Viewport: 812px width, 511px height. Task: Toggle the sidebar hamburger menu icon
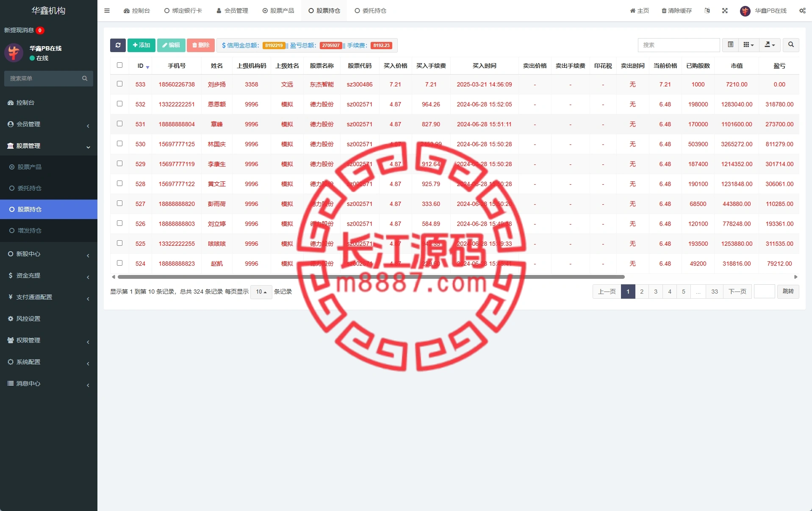tap(107, 11)
